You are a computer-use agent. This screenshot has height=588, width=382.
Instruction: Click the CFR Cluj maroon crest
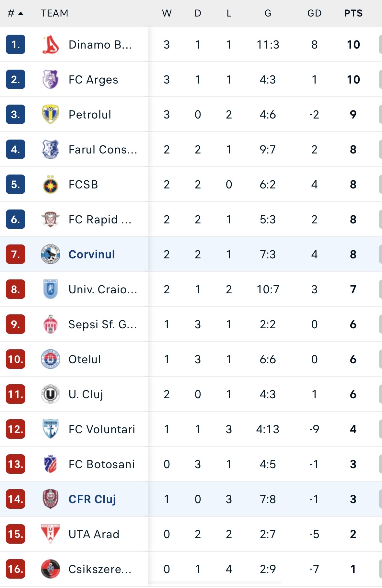point(51,499)
